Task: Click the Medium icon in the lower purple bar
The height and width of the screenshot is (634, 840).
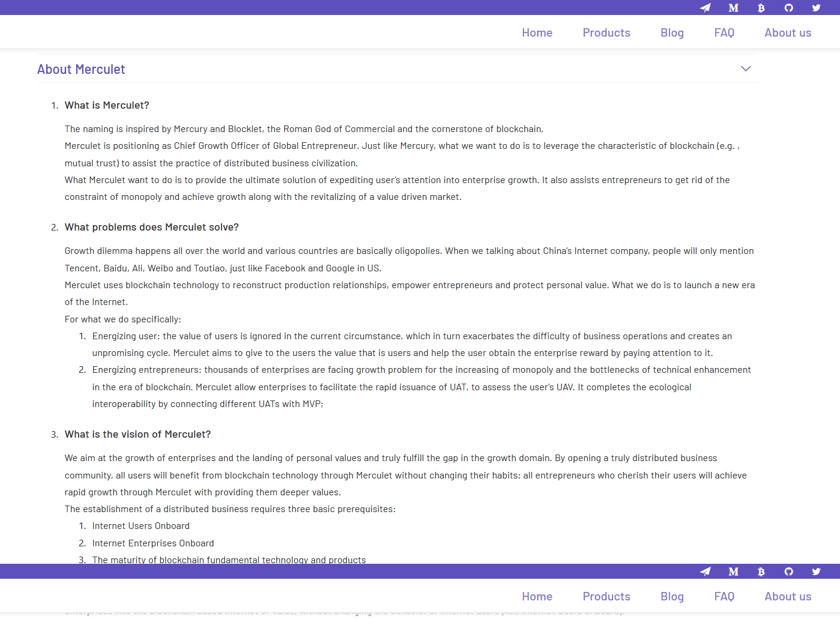Action: point(733,572)
